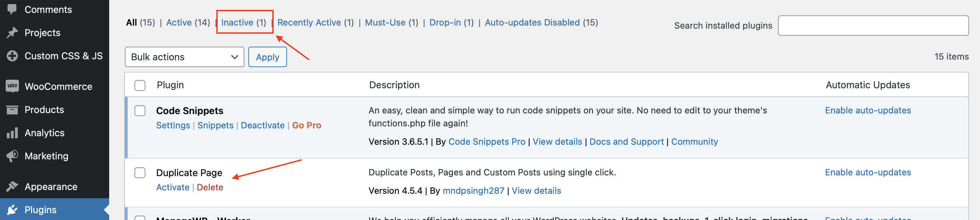View details for Code Snippets
Screen dimensions: 980x220
click(x=557, y=142)
